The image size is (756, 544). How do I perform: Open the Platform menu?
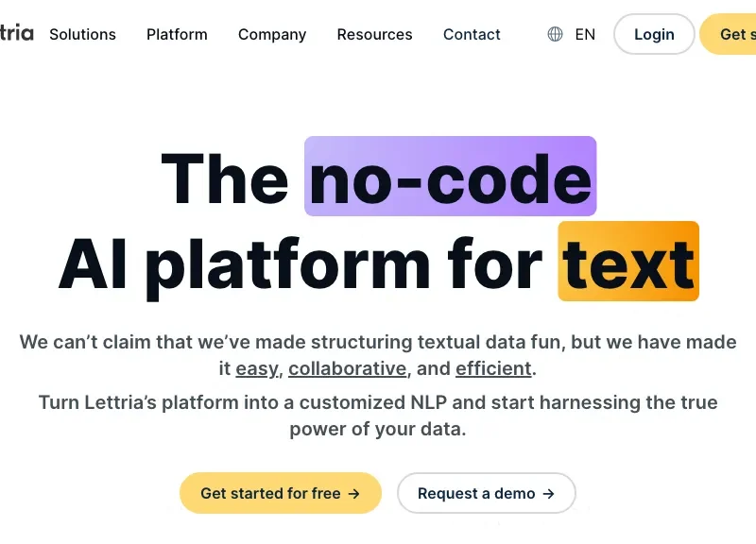click(x=177, y=34)
